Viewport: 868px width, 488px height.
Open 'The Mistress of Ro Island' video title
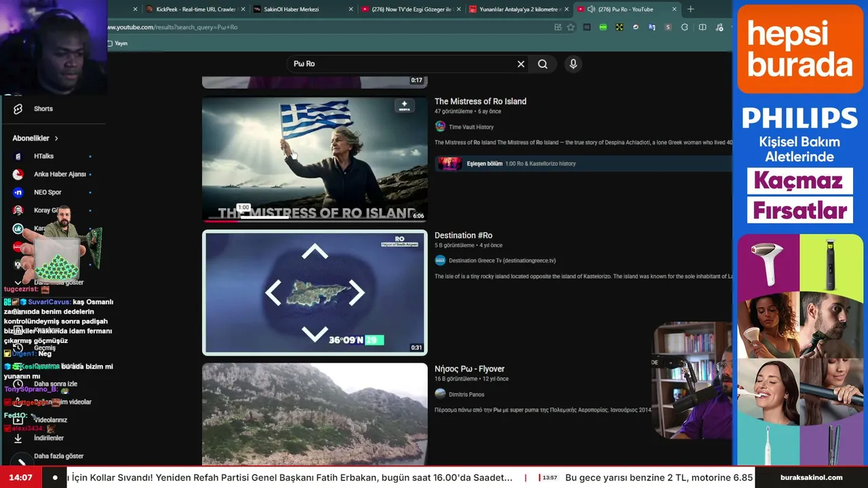point(480,102)
